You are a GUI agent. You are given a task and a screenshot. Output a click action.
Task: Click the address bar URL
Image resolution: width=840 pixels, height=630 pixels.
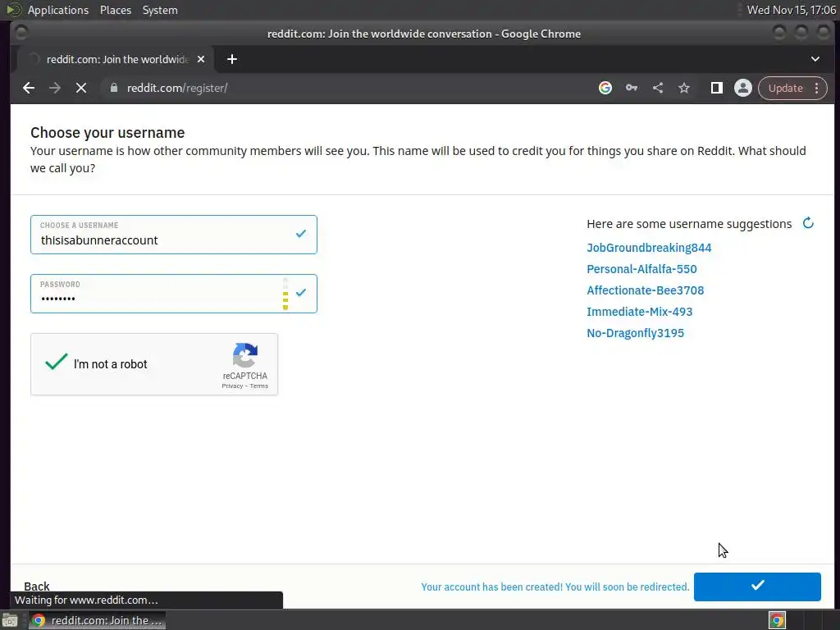[177, 88]
